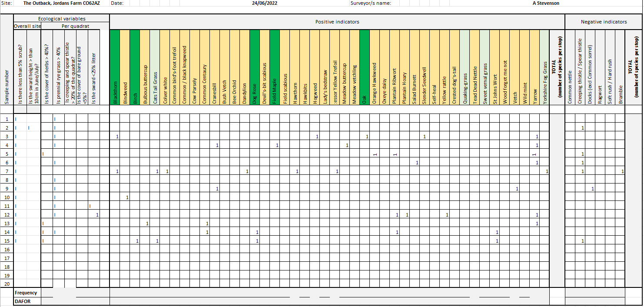The height and width of the screenshot is (307, 644).
Task: Select the Lady's bedstraw column header
Action: (x=325, y=67)
